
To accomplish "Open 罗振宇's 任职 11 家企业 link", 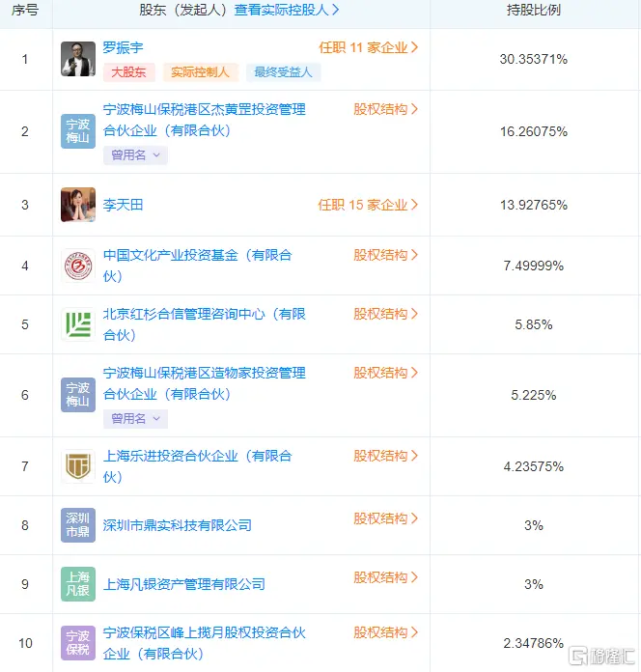I will 369,46.
